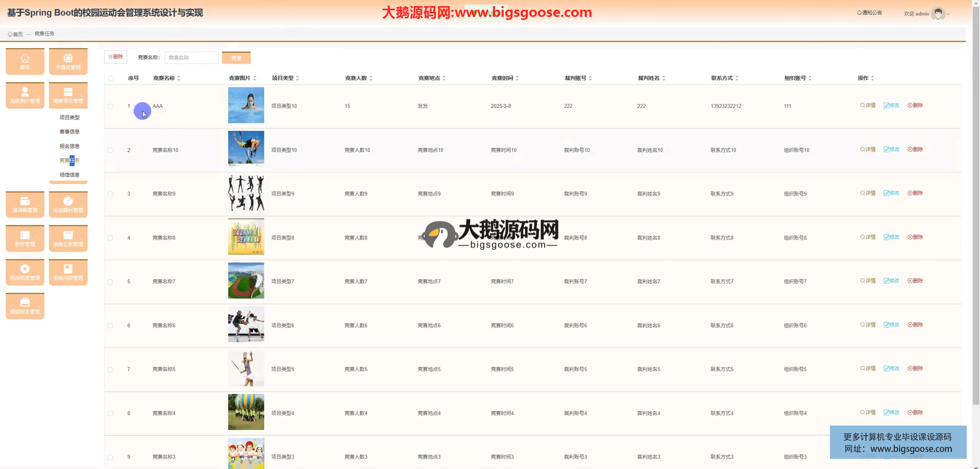The width and height of the screenshot is (980, 469).
Task: Click the 通知公告 bell in header
Action: [x=869, y=13]
